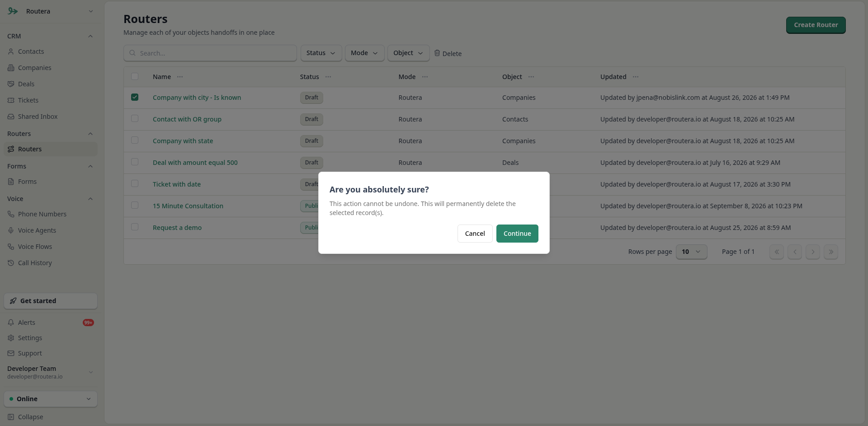Click the Support envelope icon
868x426 pixels.
point(11,353)
